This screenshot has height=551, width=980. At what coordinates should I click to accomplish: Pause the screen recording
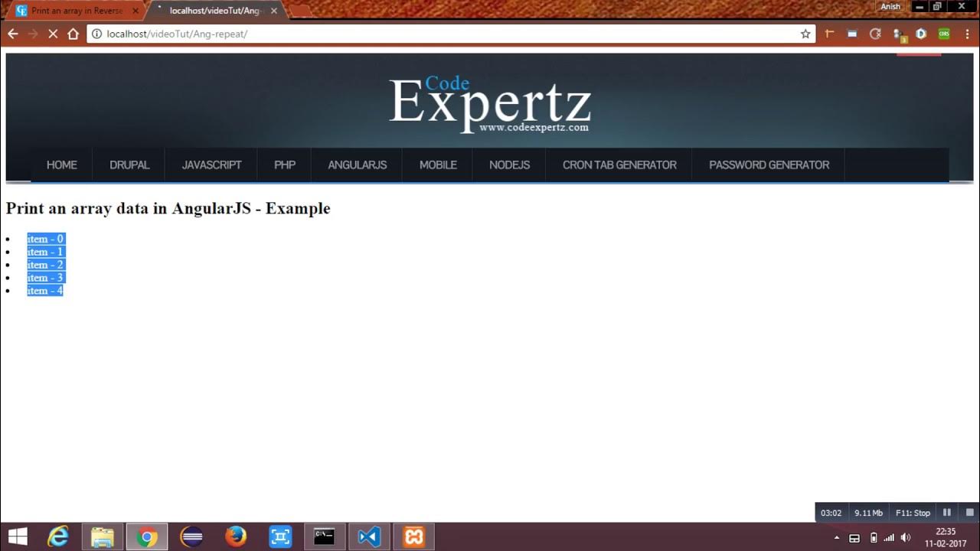click(947, 513)
